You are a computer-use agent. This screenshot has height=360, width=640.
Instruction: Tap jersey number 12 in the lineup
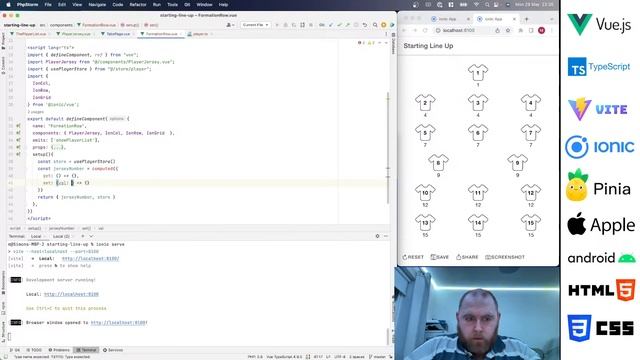531,193
